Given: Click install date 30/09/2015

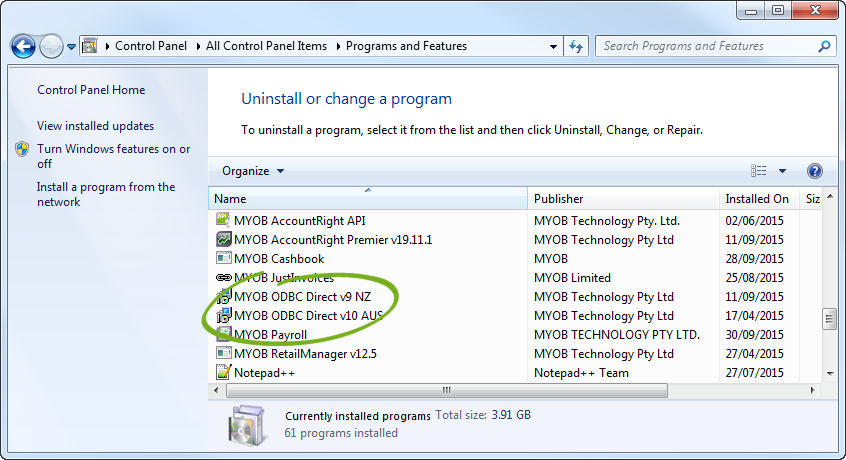Looking at the screenshot, I should point(754,334).
